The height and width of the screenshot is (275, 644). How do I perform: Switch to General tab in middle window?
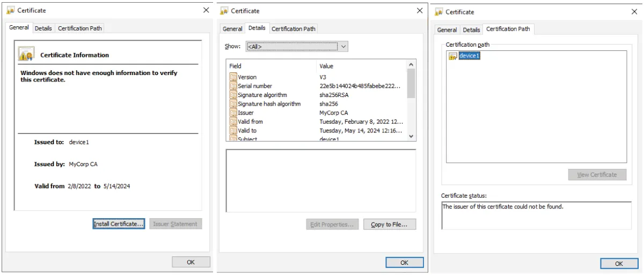[x=232, y=29]
